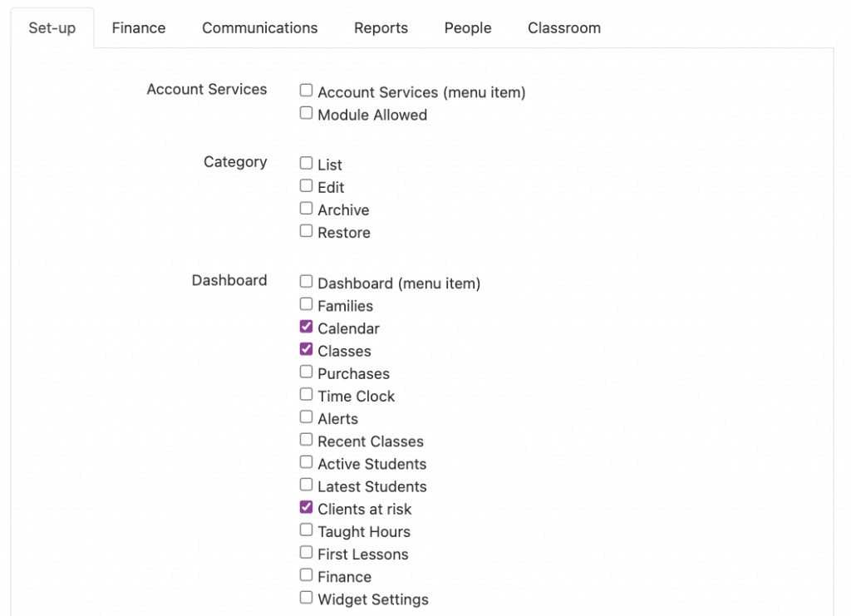Image resolution: width=851 pixels, height=616 pixels.
Task: Click the Category section label
Action: click(235, 162)
